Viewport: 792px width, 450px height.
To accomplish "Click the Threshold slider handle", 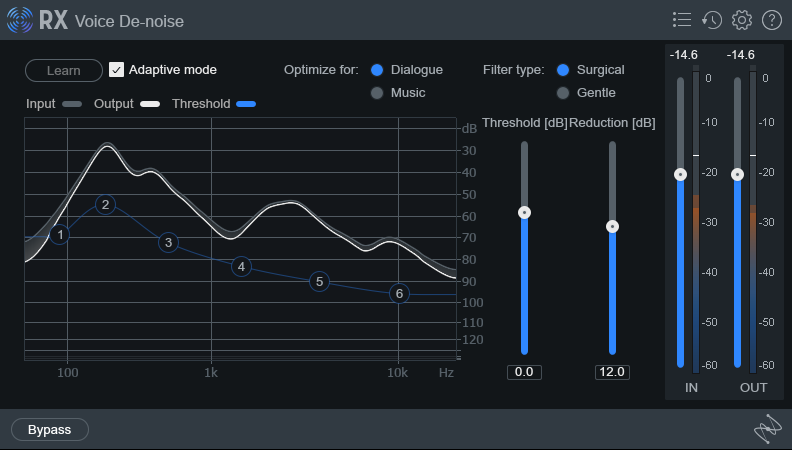I will pos(524,213).
